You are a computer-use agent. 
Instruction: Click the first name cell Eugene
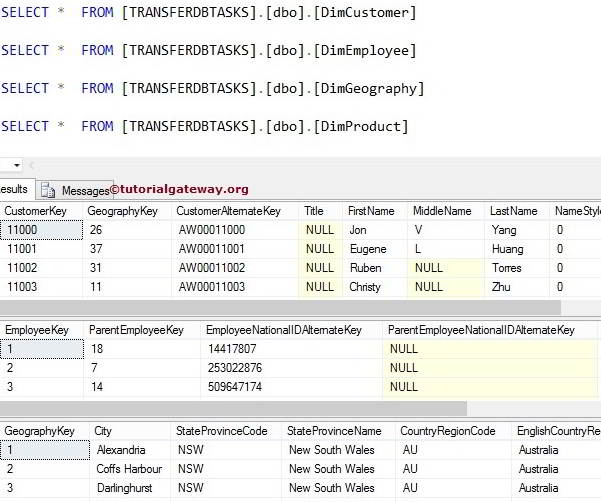pos(375,249)
